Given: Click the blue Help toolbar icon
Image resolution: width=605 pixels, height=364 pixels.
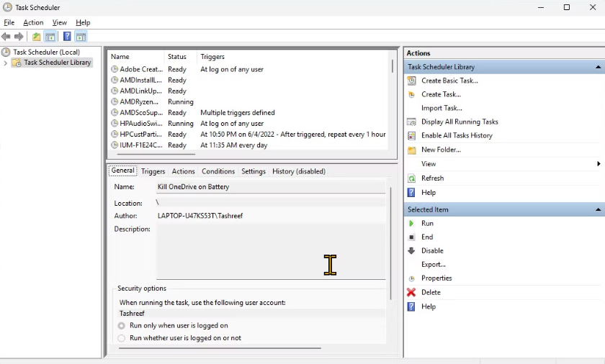Looking at the screenshot, I should (x=67, y=37).
